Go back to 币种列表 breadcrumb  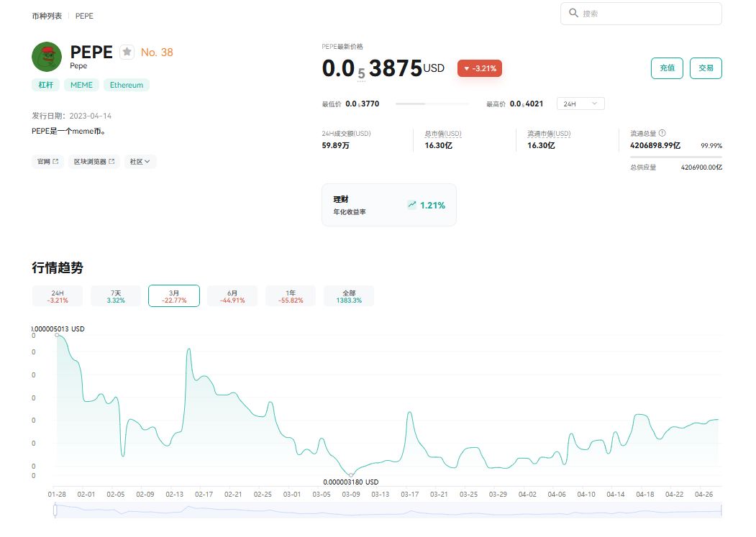[x=47, y=16]
